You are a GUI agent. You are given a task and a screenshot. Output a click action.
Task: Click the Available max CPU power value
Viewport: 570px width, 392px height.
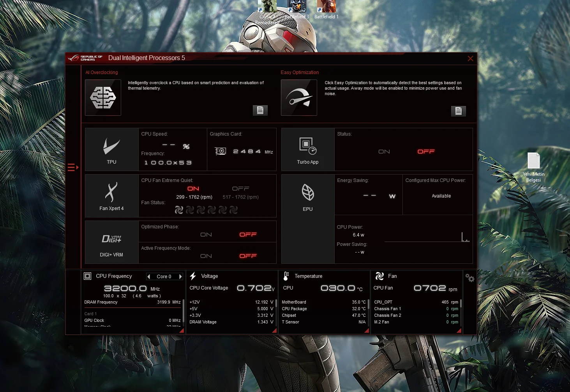point(441,196)
